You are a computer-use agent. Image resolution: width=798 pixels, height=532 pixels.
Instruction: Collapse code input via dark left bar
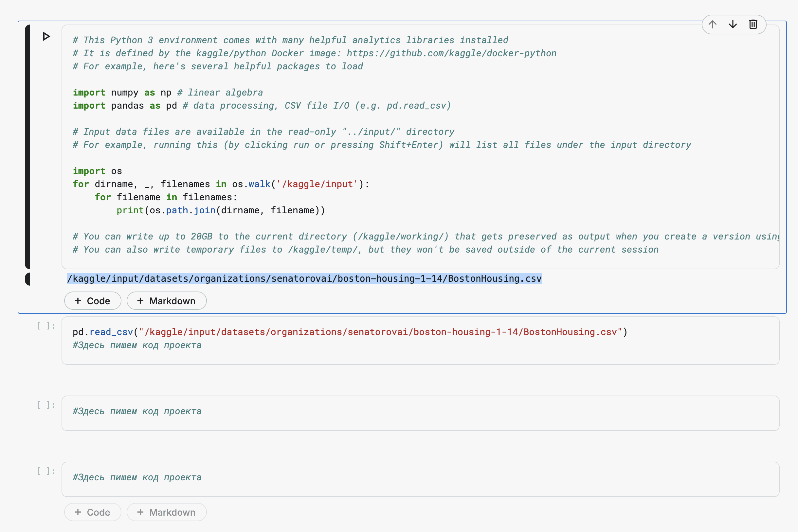(27, 147)
